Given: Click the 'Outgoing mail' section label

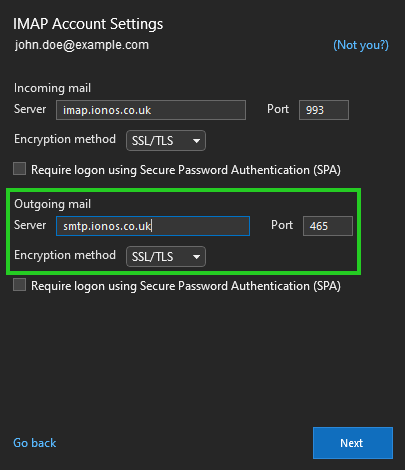Looking at the screenshot, I should pyautogui.click(x=52, y=204).
